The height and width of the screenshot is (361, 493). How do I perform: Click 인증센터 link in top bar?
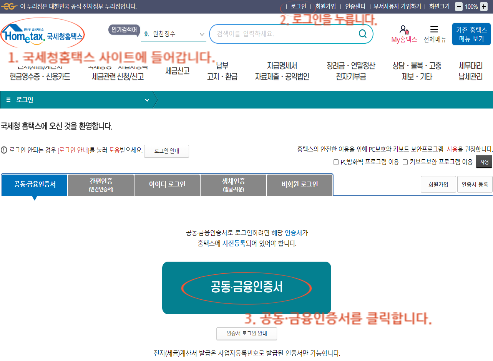[x=355, y=6]
